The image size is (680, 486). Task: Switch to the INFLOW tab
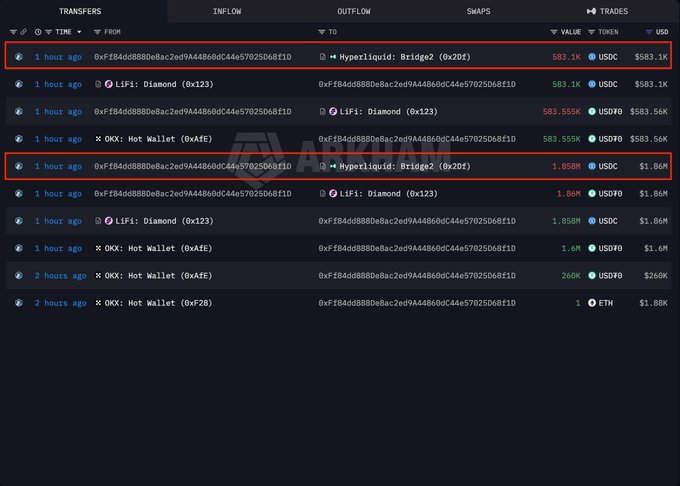[227, 11]
